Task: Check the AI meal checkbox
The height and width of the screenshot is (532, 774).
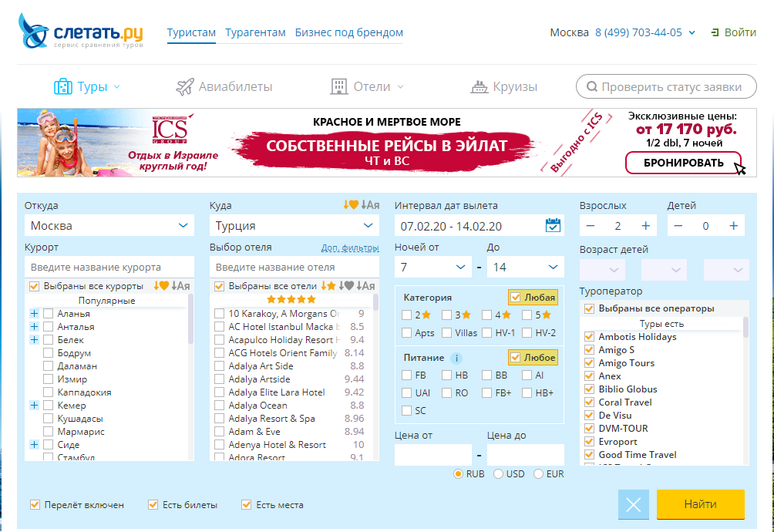Action: (527, 375)
